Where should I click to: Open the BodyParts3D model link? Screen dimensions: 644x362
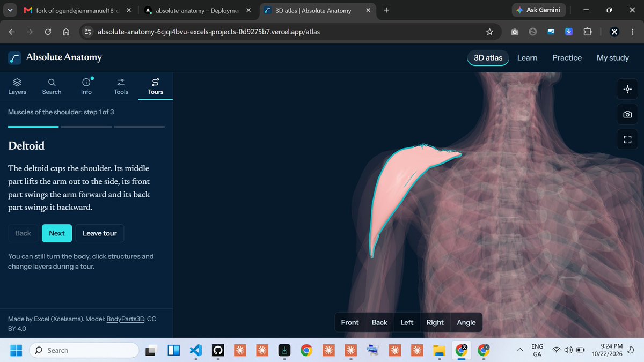126,319
